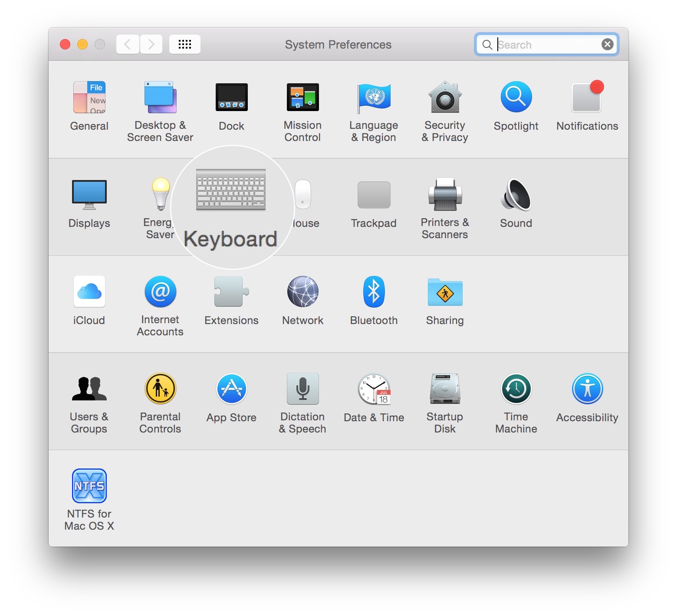Click the Show All grid button
Image resolution: width=677 pixels, height=616 pixels.
pyautogui.click(x=185, y=44)
